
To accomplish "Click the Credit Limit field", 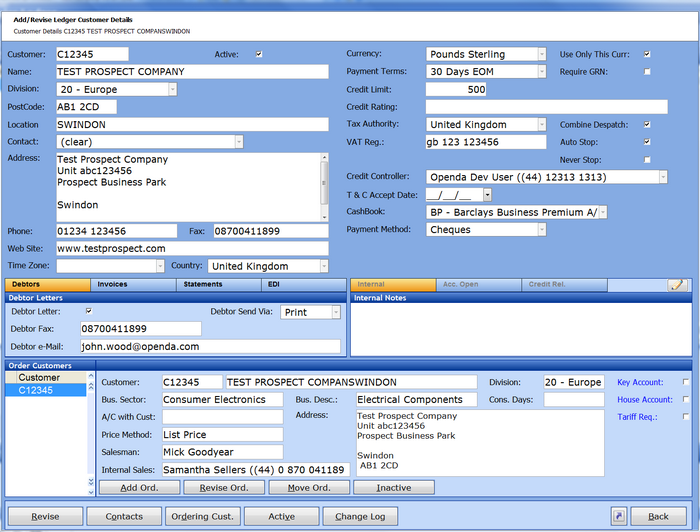I will [456, 89].
